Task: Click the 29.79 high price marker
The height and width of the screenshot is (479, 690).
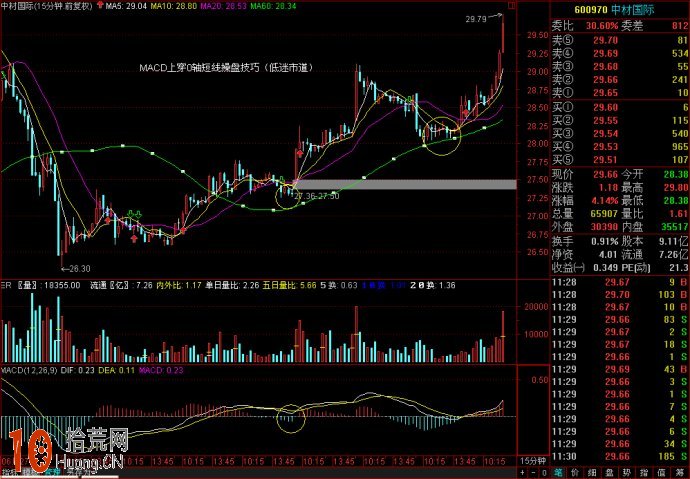Action: click(x=476, y=19)
